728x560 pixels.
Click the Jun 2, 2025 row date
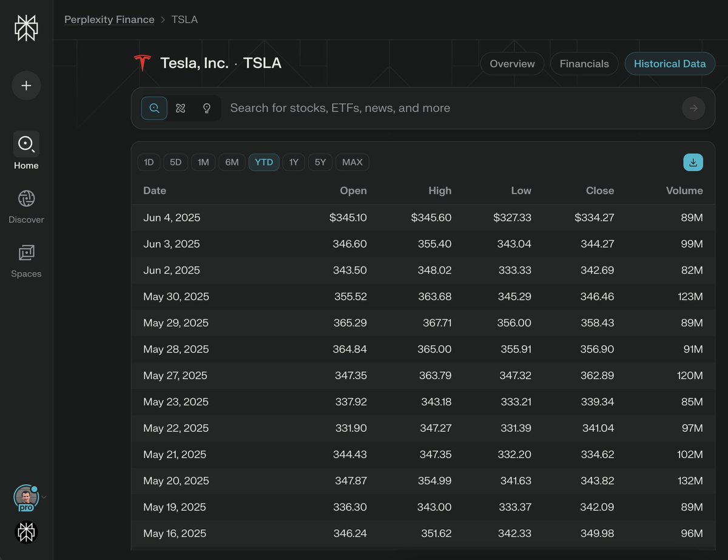(x=172, y=270)
